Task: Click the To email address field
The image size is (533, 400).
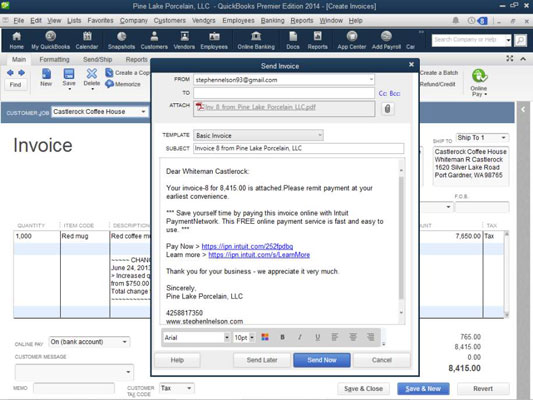Action: point(284,93)
